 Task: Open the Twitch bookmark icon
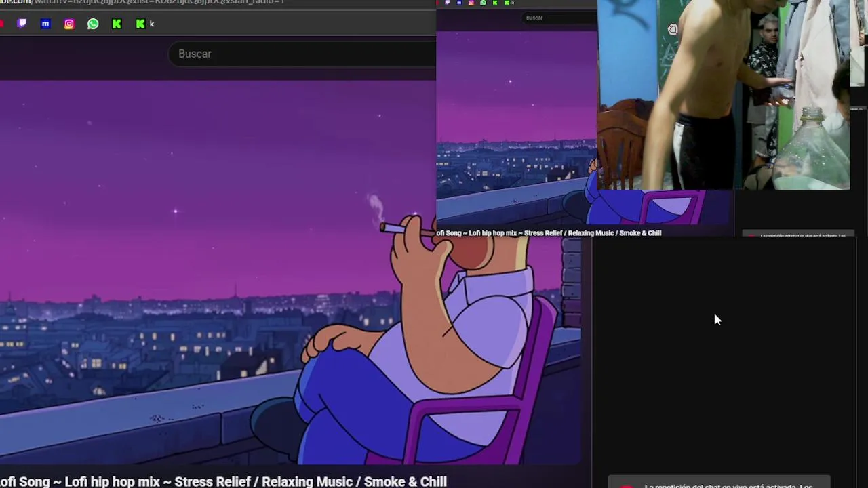pos(22,24)
